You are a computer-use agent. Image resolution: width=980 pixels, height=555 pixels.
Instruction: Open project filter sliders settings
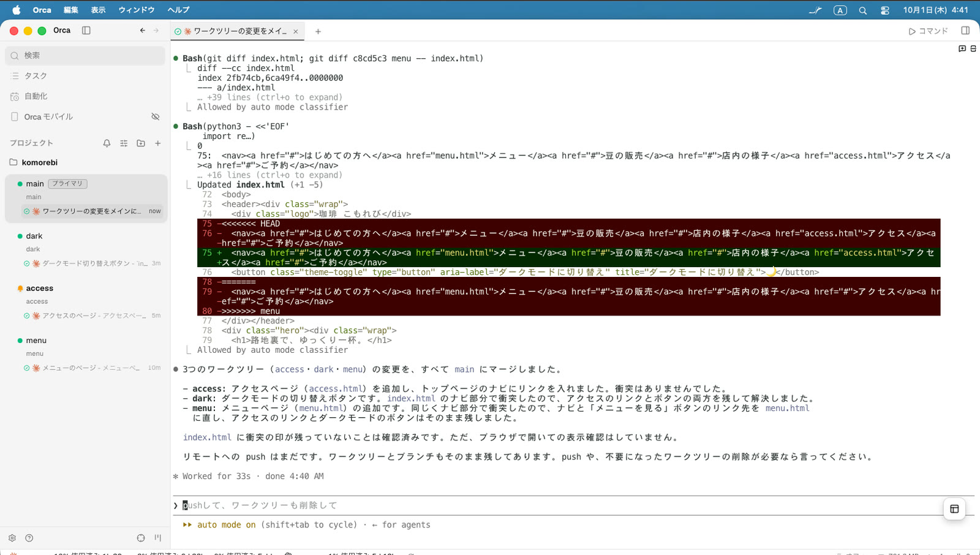[x=124, y=143]
